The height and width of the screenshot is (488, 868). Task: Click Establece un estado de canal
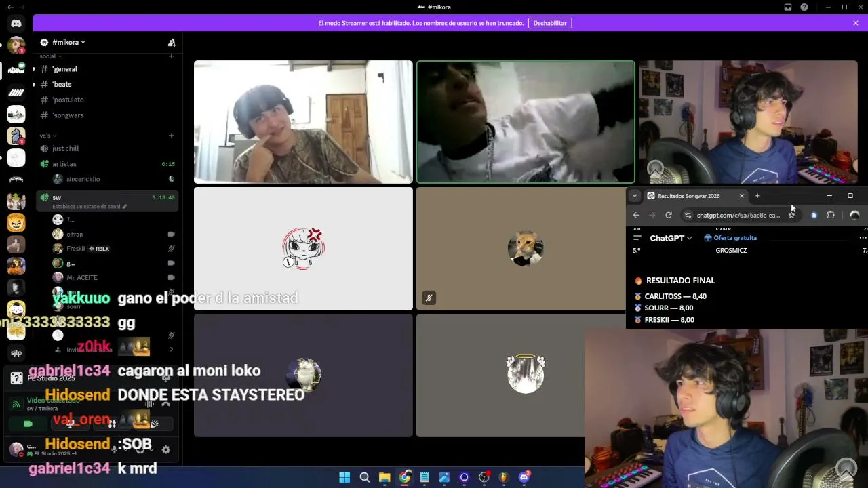87,207
